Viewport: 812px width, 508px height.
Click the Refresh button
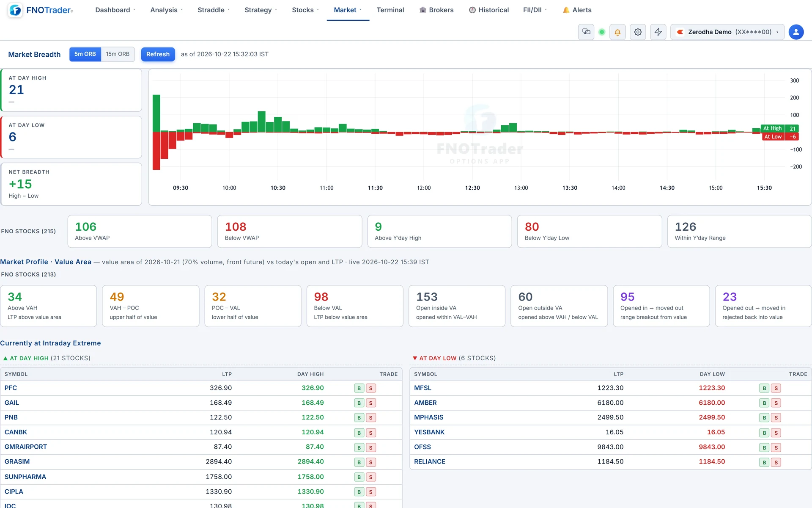pos(158,54)
